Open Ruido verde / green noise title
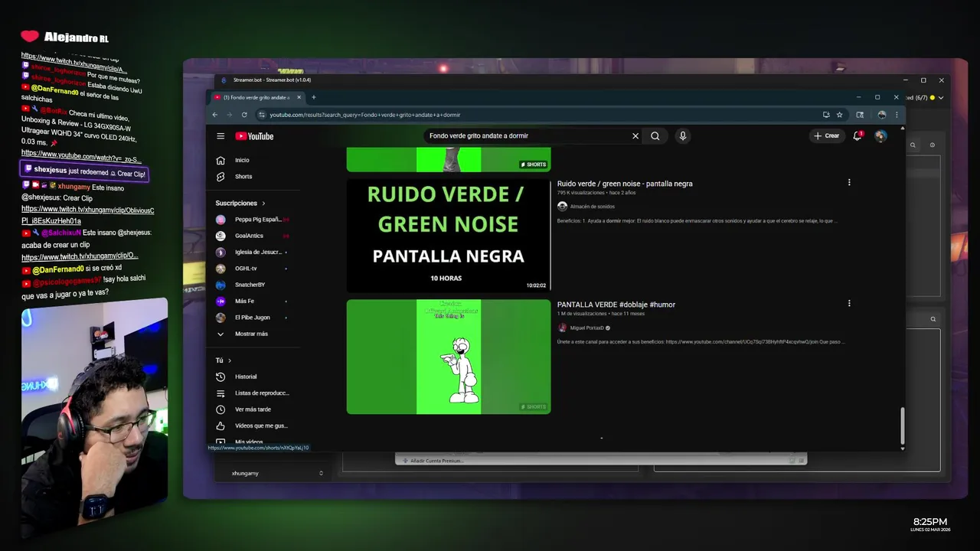Image resolution: width=980 pixels, height=551 pixels. [625, 184]
